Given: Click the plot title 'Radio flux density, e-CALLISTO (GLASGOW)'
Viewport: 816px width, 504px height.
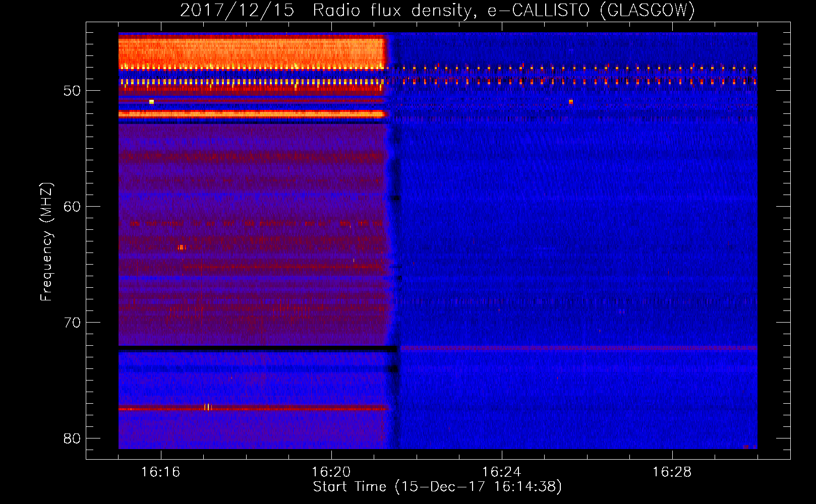Looking at the screenshot, I should [x=503, y=10].
